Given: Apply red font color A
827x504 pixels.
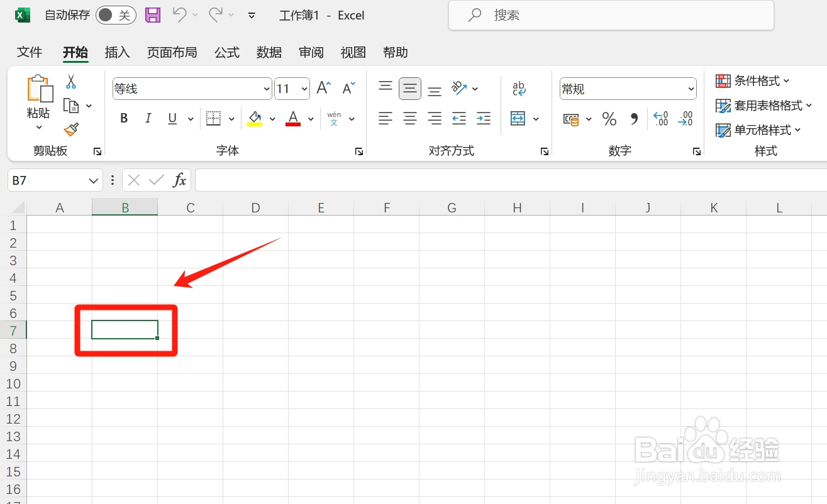Looking at the screenshot, I should pos(293,118).
